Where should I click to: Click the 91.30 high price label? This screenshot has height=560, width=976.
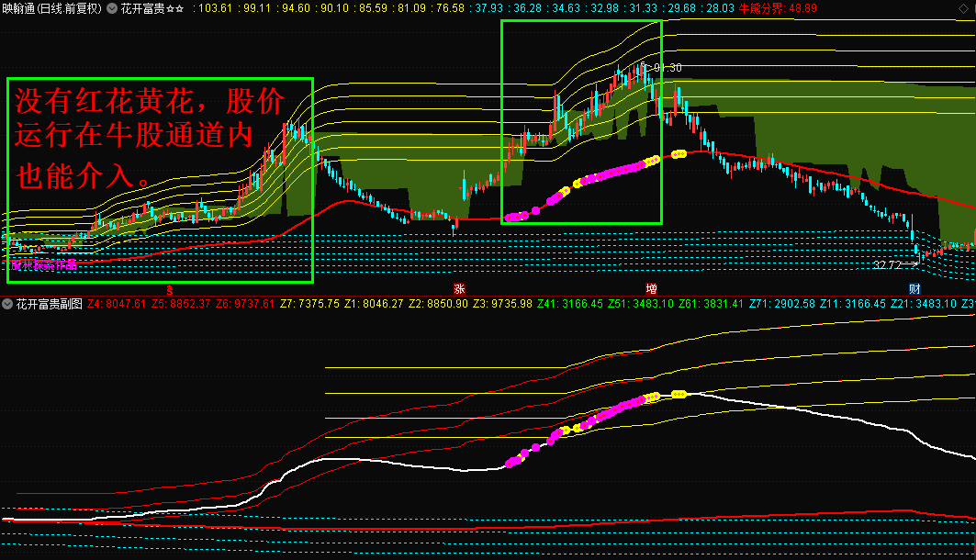[667, 67]
